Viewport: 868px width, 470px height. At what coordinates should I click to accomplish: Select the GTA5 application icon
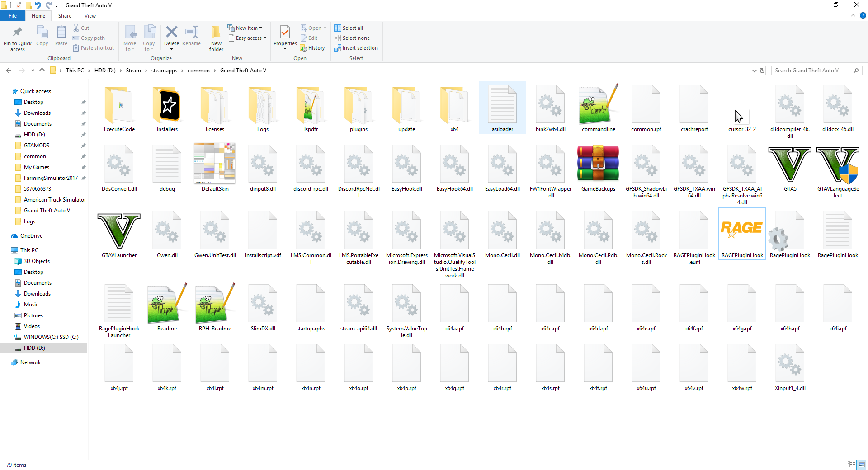(x=790, y=164)
